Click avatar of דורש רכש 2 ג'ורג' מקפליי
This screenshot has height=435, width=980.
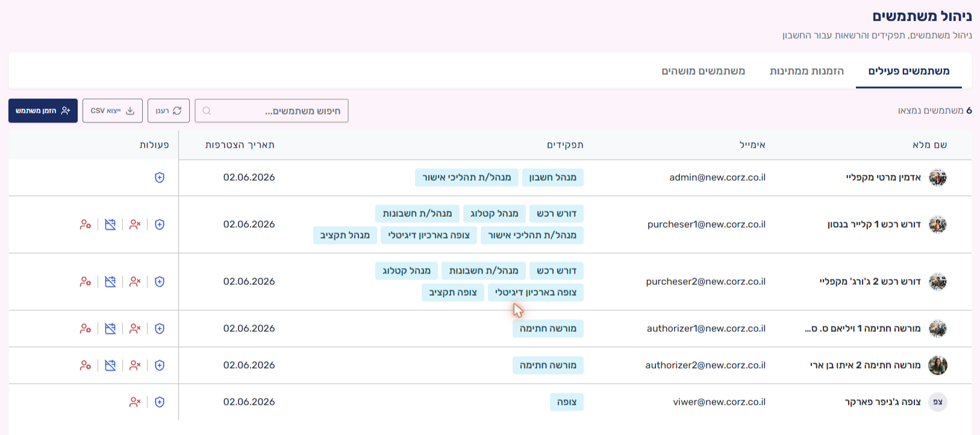tap(938, 282)
